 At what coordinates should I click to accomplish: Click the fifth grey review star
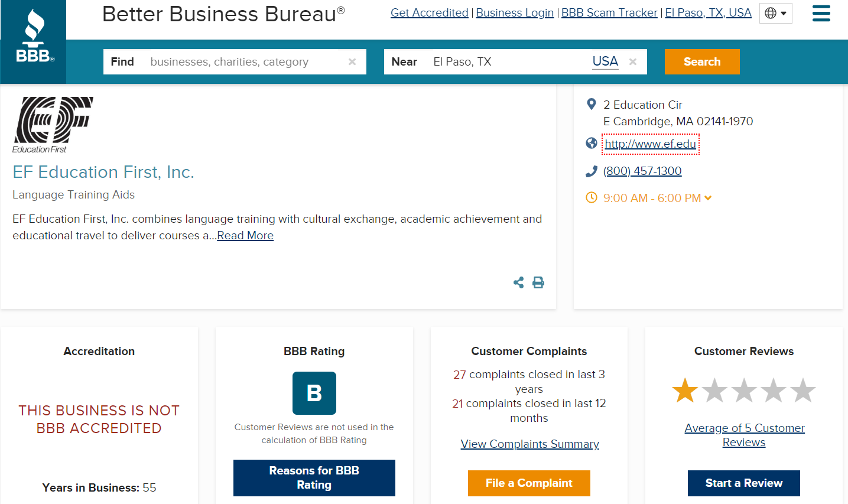[x=803, y=391]
